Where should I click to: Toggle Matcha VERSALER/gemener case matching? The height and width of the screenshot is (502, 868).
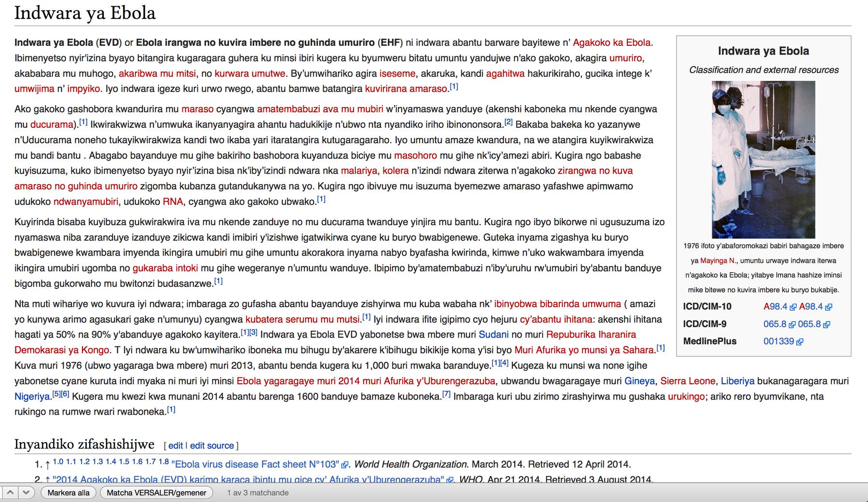156,492
